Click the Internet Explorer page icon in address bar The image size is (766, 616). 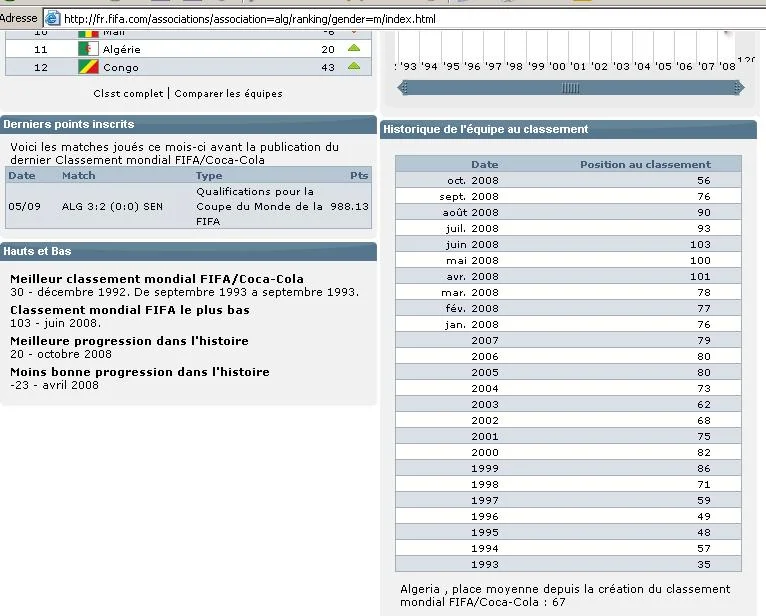tap(52, 19)
